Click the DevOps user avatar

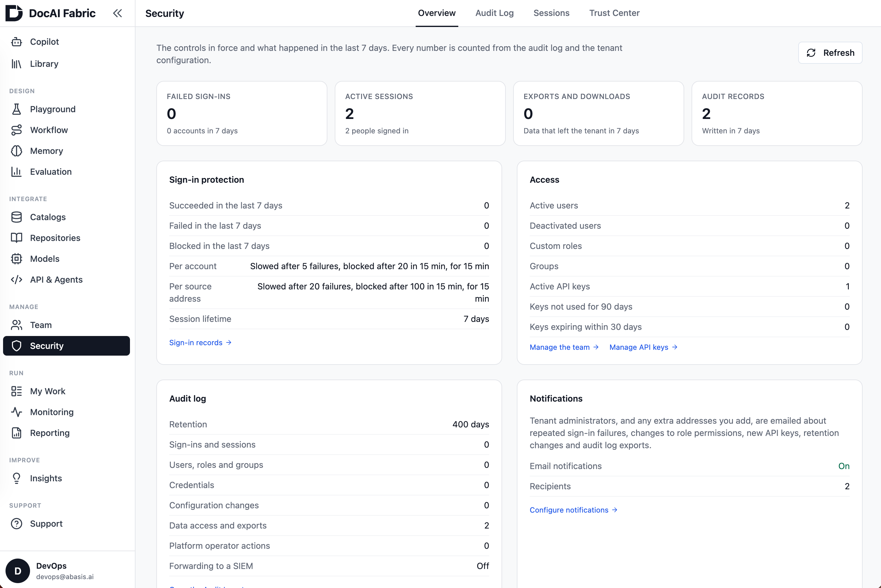click(x=17, y=571)
